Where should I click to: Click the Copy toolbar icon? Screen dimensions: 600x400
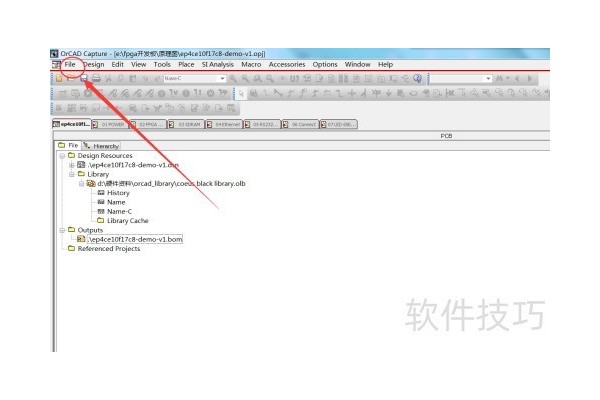(x=121, y=78)
